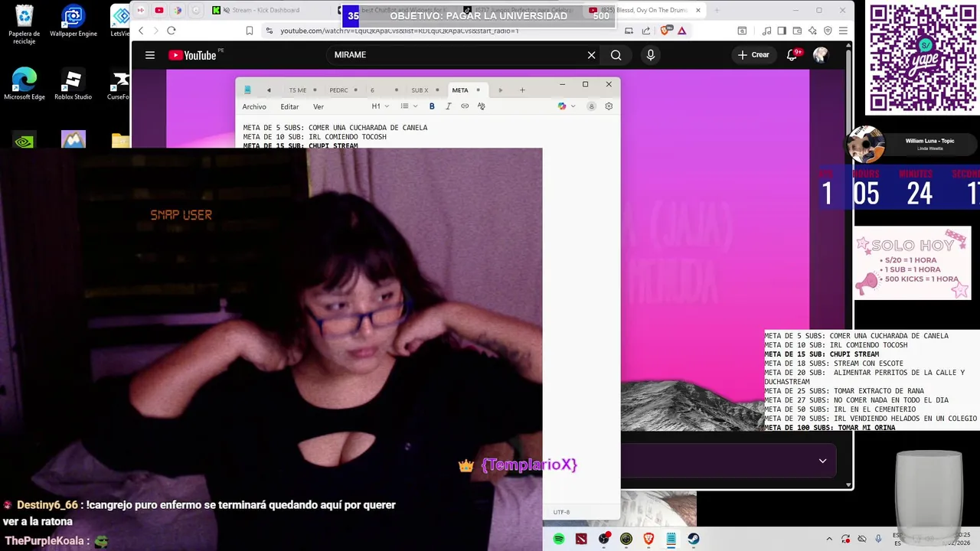
Task: Open the Microsoft Edge desktop icon
Action: click(24, 84)
